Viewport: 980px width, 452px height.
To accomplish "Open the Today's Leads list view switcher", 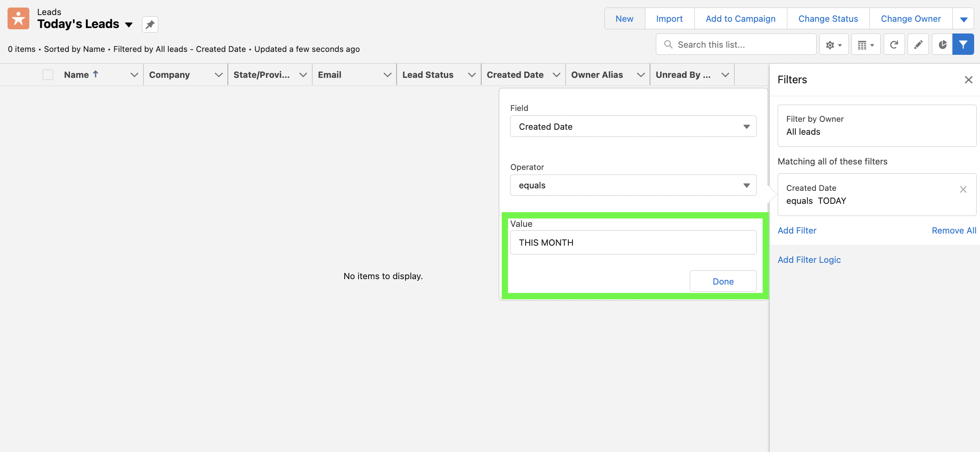I will 129,25.
